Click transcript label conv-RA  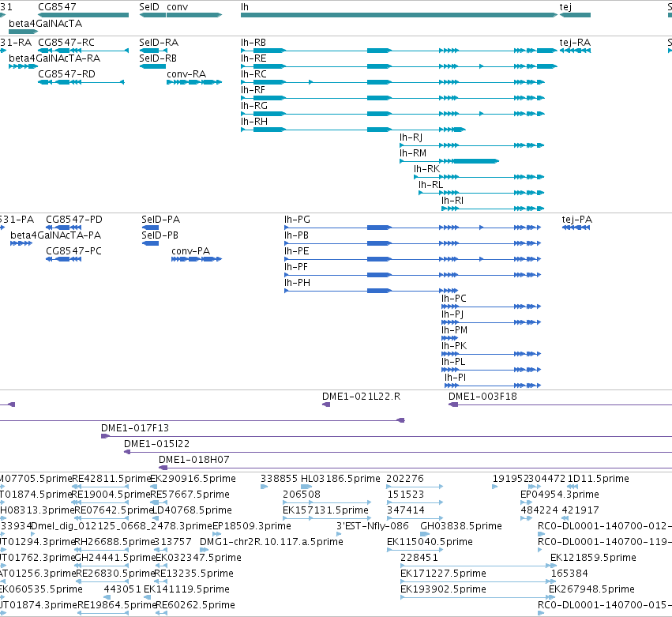coord(186,74)
